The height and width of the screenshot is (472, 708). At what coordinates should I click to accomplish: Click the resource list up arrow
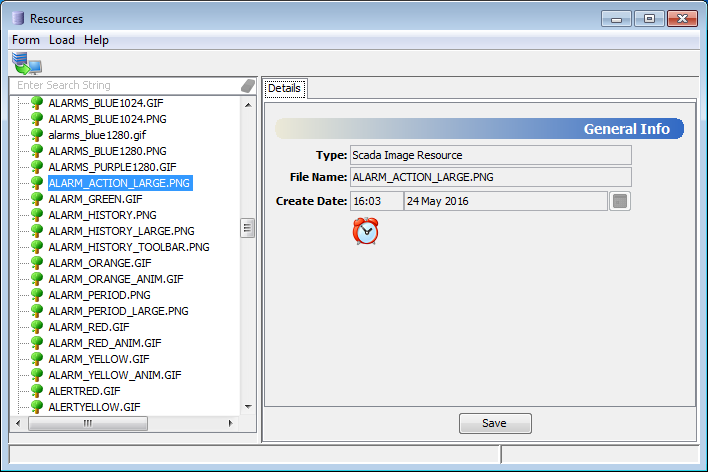248,105
